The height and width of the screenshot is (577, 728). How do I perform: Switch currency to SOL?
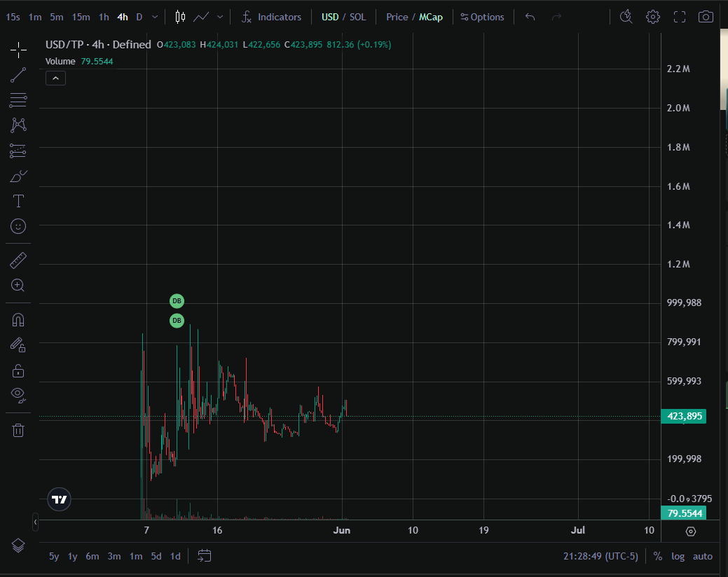pos(357,18)
